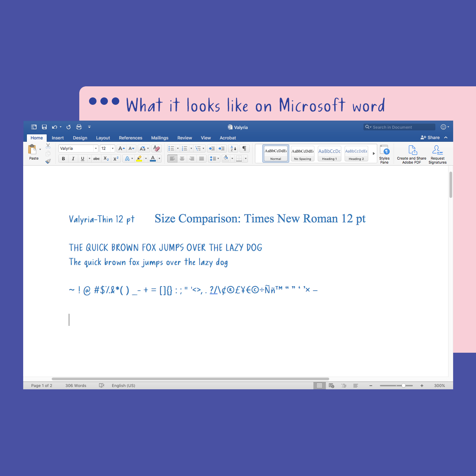Open Customize Quick Access Toolbar arrow
The width and height of the screenshot is (476, 476).
[x=89, y=127]
